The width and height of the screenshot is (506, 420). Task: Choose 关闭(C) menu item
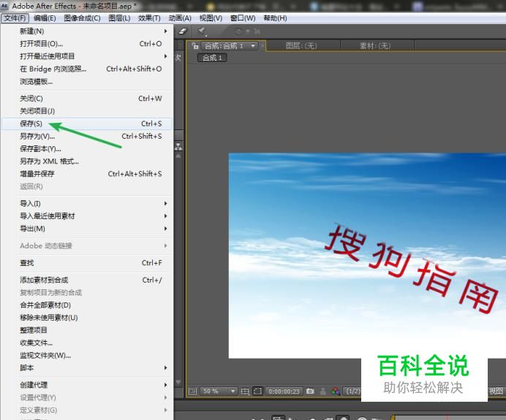click(x=87, y=99)
